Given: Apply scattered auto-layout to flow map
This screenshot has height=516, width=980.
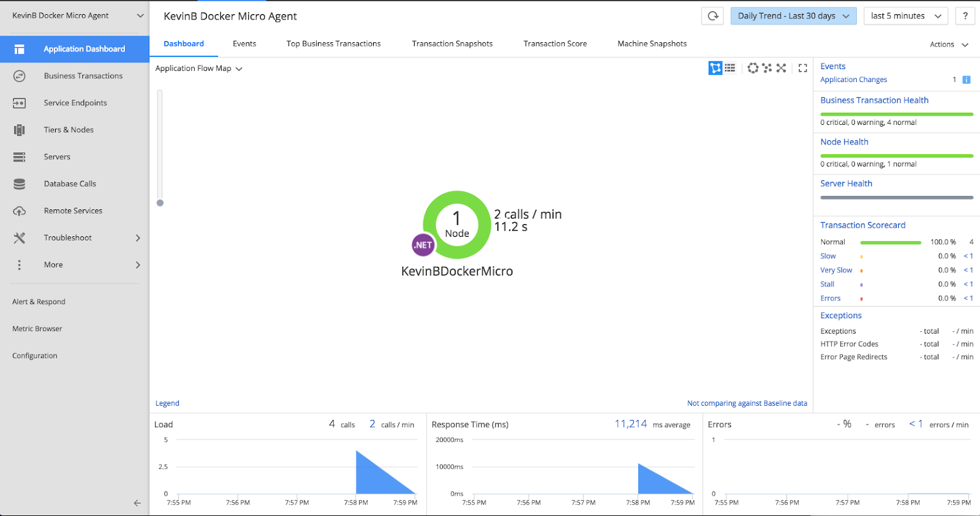Looking at the screenshot, I should click(767, 68).
